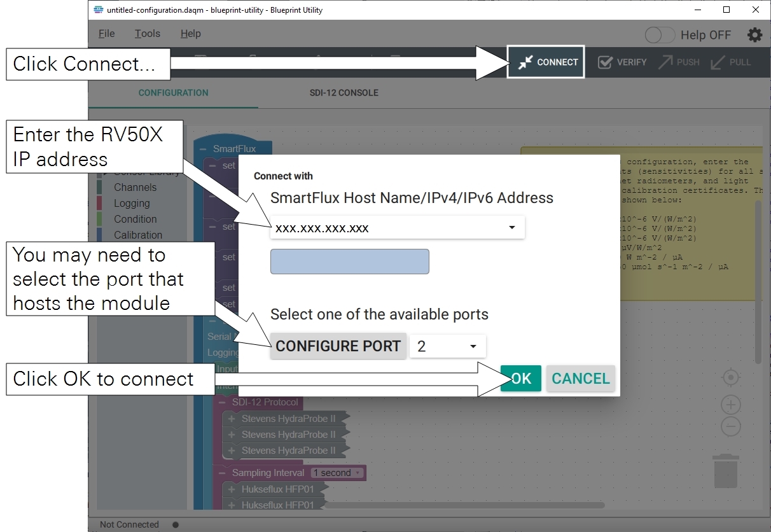Viewport: 771px width, 532px height.
Task: Click the workspace vertical scrollbar
Action: (x=758, y=283)
